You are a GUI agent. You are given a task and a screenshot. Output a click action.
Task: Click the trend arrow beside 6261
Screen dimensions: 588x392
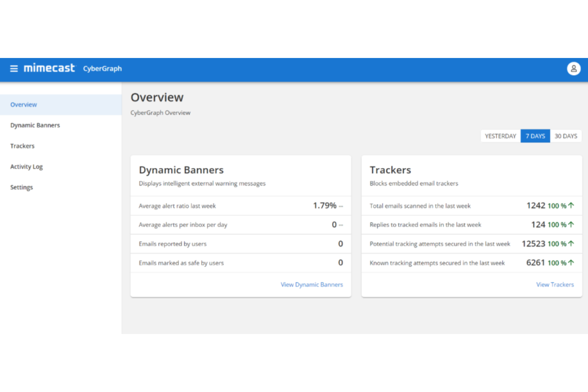571,263
